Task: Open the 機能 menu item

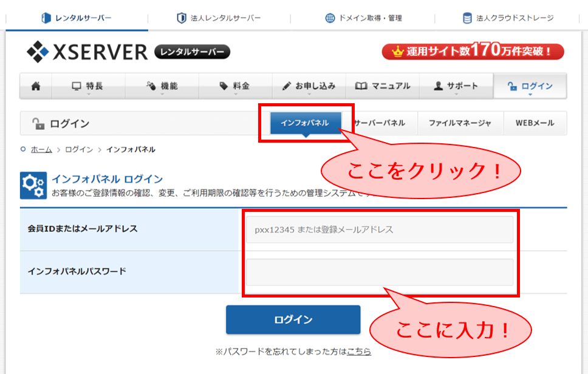Action: tap(162, 86)
